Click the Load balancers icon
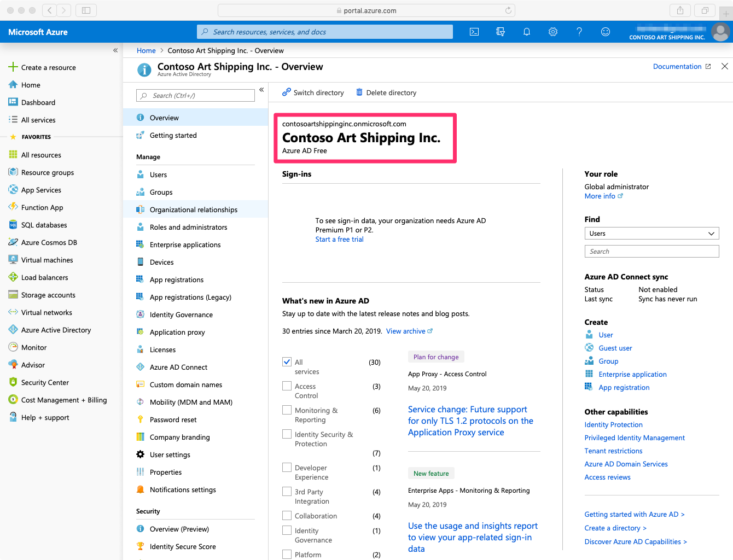733x560 pixels. pyautogui.click(x=13, y=277)
